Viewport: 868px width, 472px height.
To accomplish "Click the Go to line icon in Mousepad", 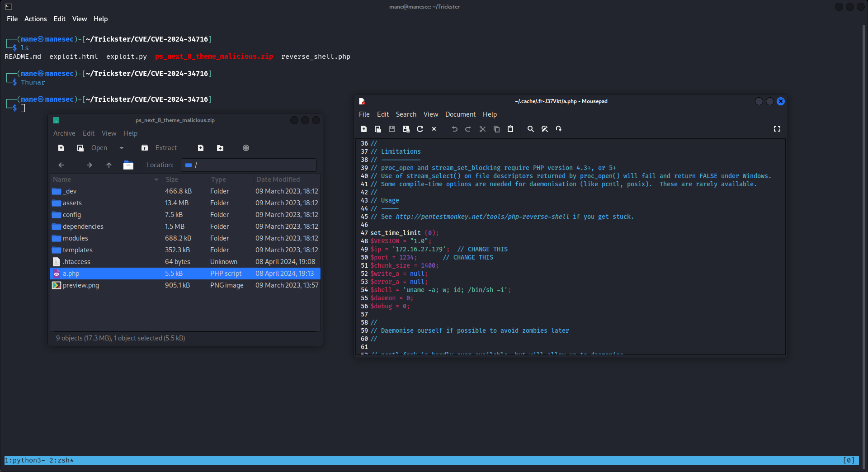I will [x=559, y=129].
